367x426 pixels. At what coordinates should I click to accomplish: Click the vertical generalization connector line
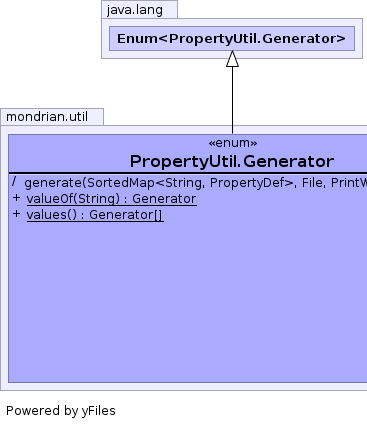coord(232,100)
